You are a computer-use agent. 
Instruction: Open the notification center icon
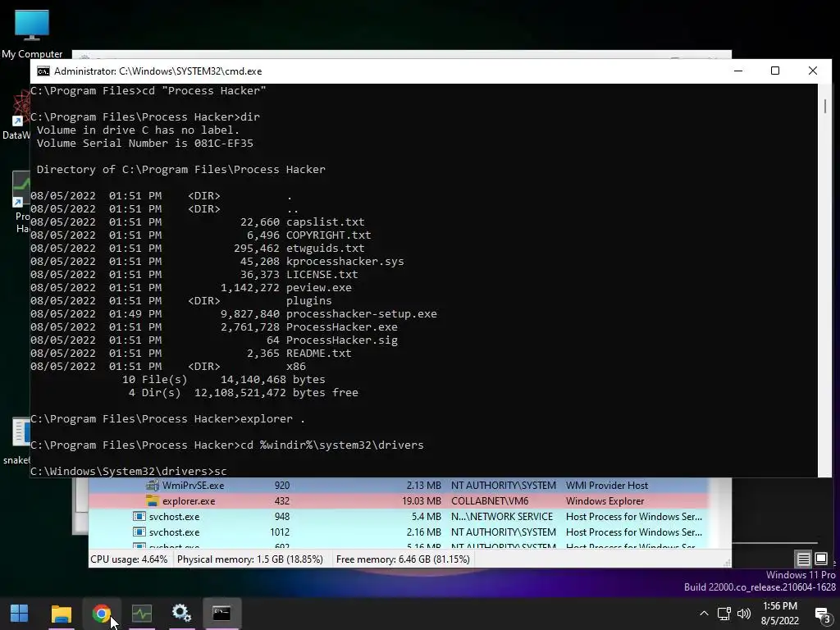click(x=822, y=614)
